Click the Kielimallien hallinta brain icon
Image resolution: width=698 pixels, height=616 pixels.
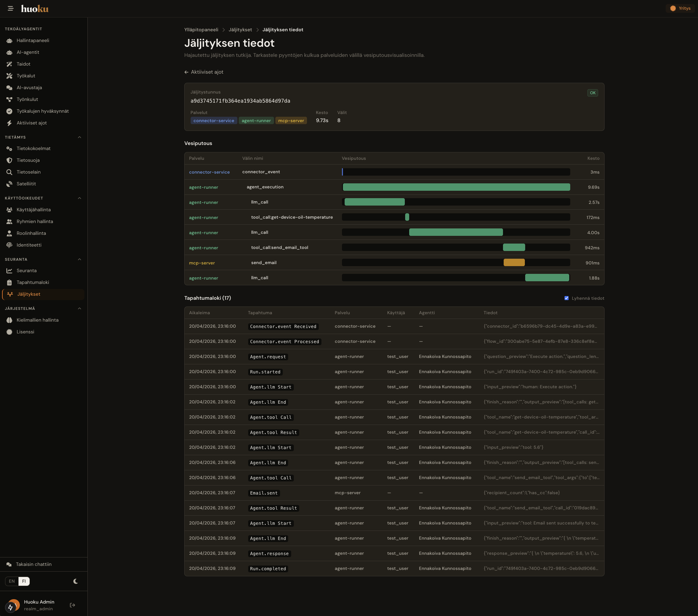pos(9,320)
